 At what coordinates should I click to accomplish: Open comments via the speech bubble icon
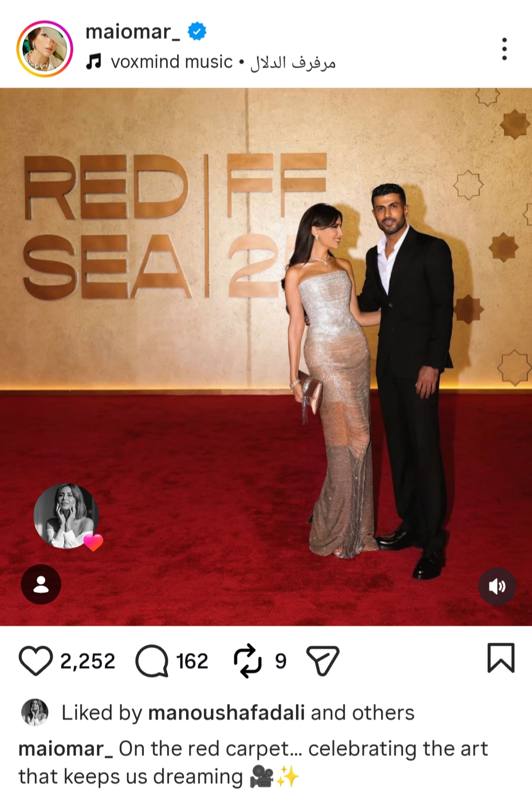pyautogui.click(x=152, y=661)
